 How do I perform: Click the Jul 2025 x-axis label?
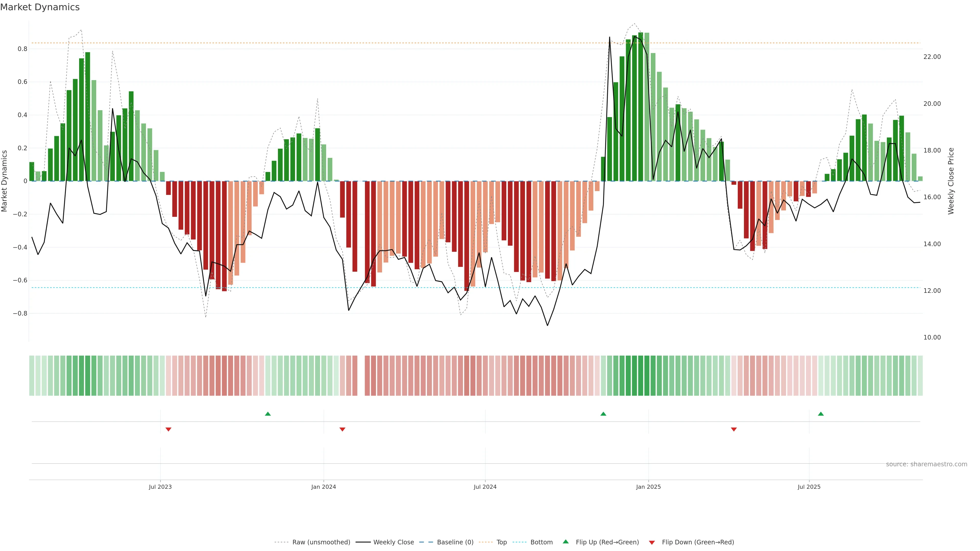pyautogui.click(x=809, y=487)
